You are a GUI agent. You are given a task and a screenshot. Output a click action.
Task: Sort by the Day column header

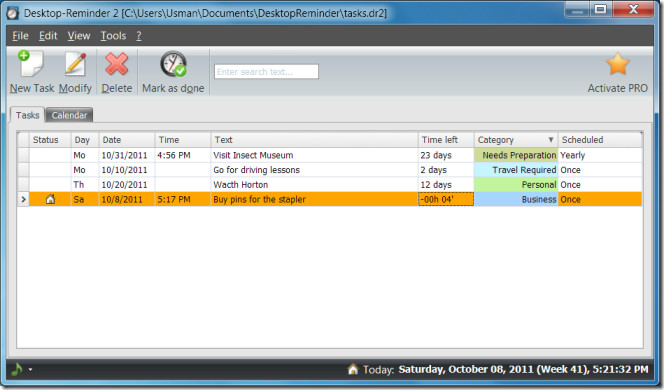(85, 140)
